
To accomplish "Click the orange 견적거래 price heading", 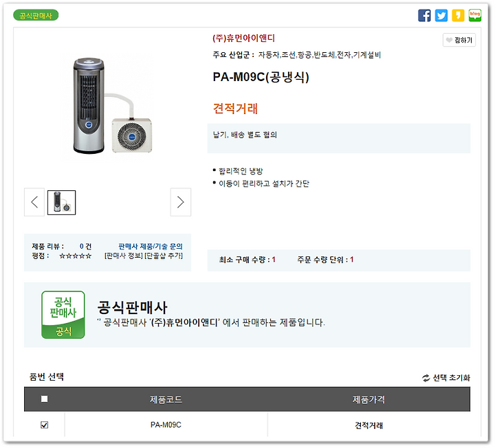I will (236, 108).
